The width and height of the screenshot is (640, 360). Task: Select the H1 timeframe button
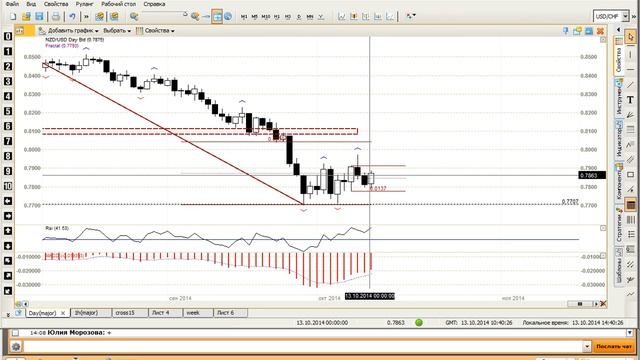click(x=277, y=17)
